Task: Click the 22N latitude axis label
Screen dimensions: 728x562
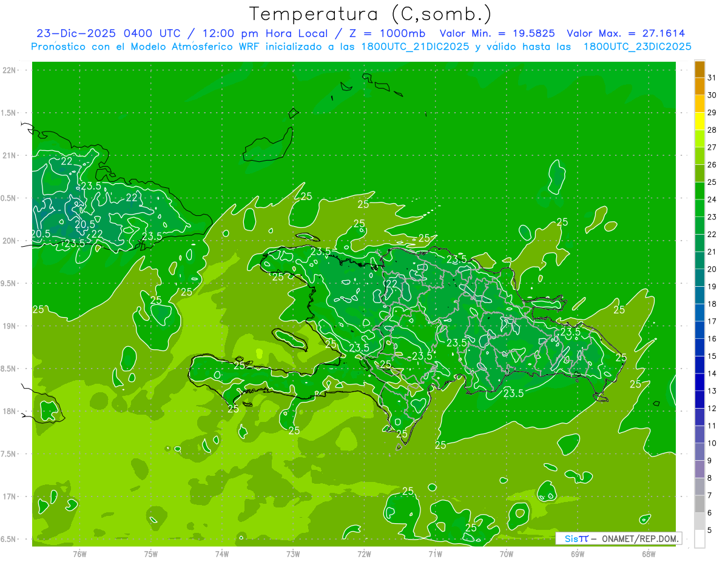Action: coord(10,70)
